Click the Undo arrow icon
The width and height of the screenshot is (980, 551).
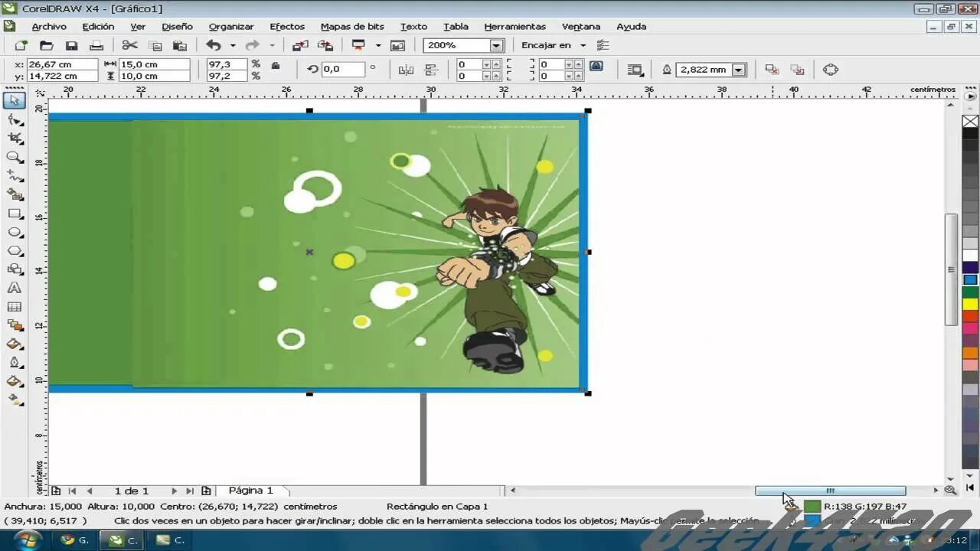214,46
